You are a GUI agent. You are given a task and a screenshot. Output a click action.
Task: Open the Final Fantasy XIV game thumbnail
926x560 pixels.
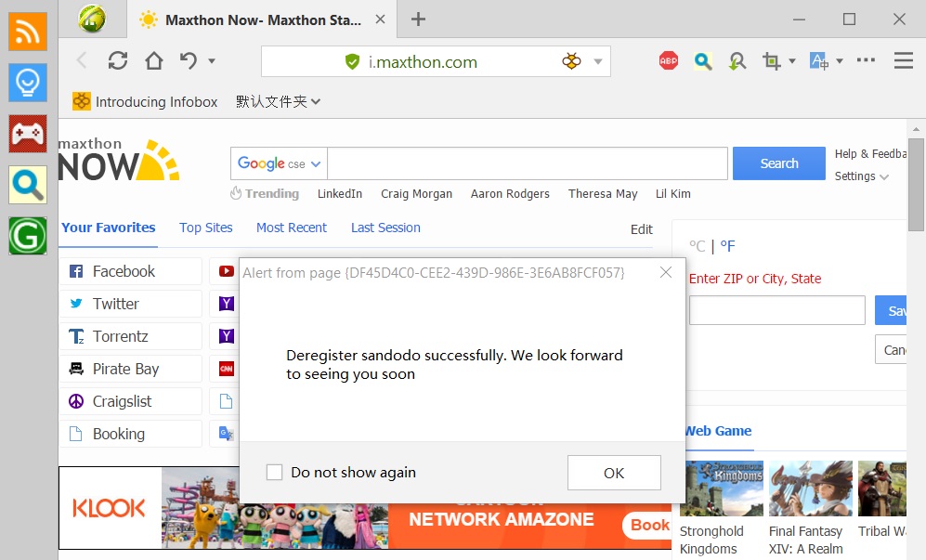pyautogui.click(x=811, y=488)
